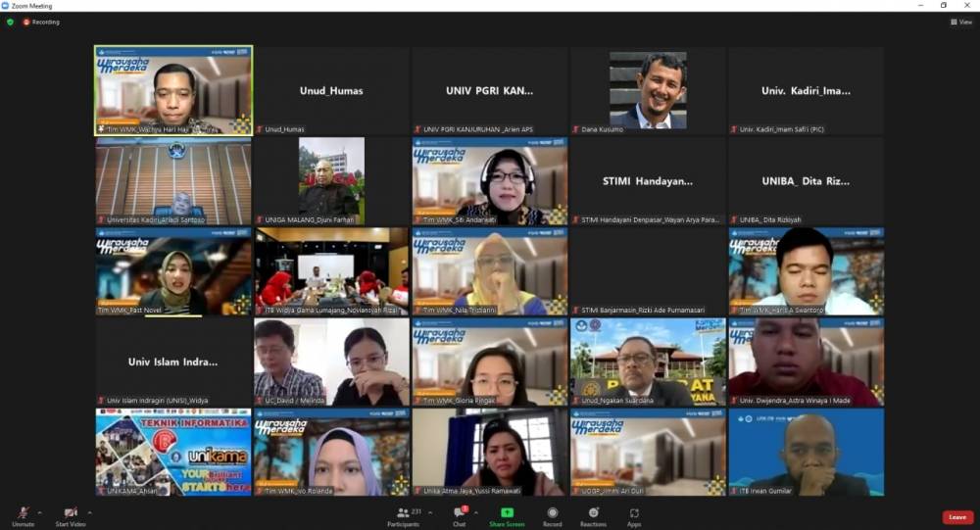
Task: Select the Univ Islam Indragiri participant tile
Action: pos(173,361)
